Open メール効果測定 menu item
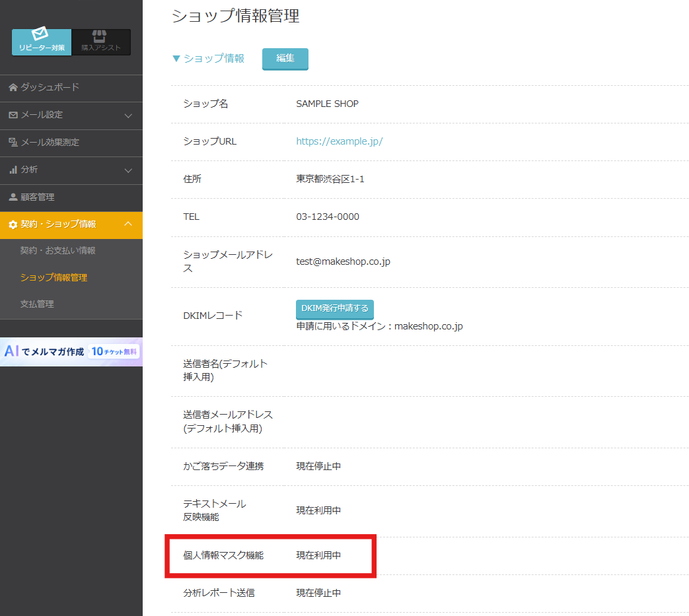Image resolution: width=689 pixels, height=616 pixels. (x=71, y=143)
